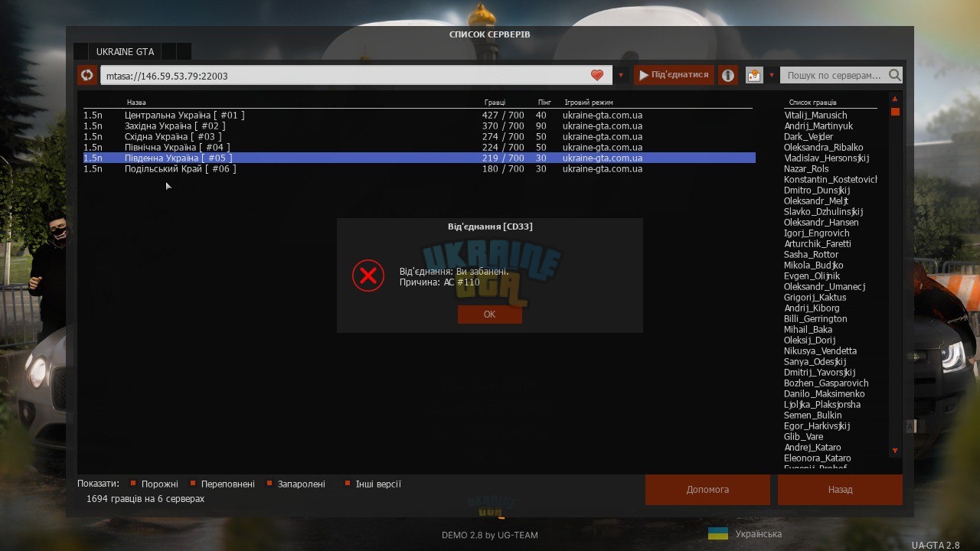The image size is (980, 551).
Task: Click the player list scrollbar thumb
Action: click(x=895, y=112)
